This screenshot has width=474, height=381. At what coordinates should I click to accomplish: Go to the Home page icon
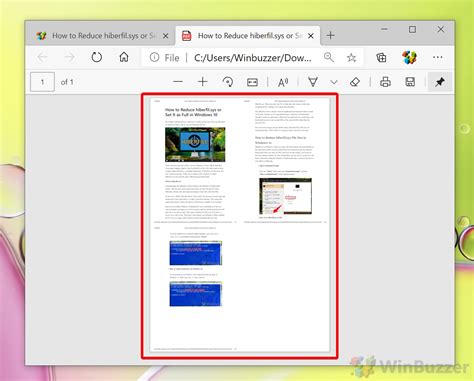click(124, 57)
